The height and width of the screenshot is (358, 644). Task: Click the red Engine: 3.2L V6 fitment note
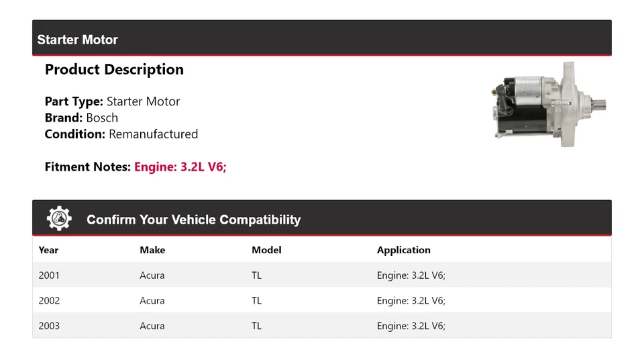coord(180,167)
